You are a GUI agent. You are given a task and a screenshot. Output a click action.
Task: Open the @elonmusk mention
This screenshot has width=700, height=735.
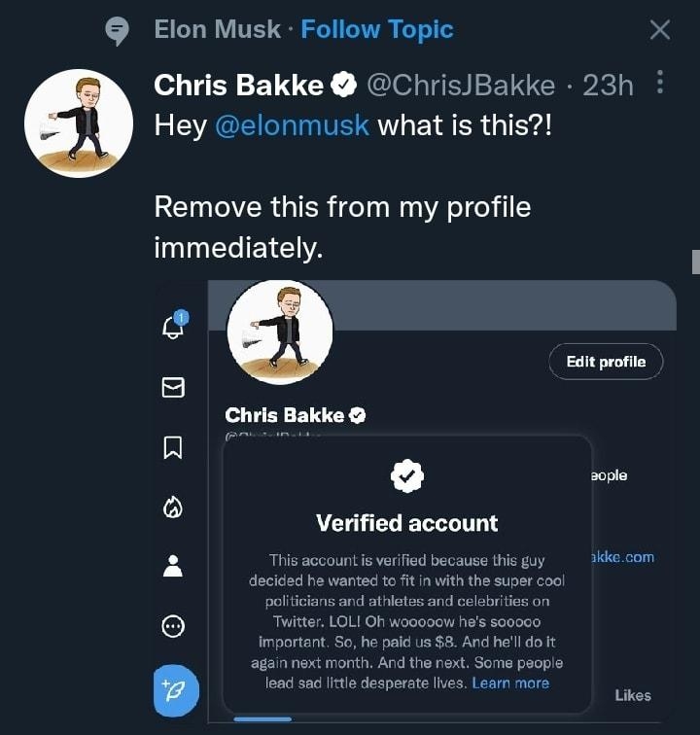pos(292,126)
